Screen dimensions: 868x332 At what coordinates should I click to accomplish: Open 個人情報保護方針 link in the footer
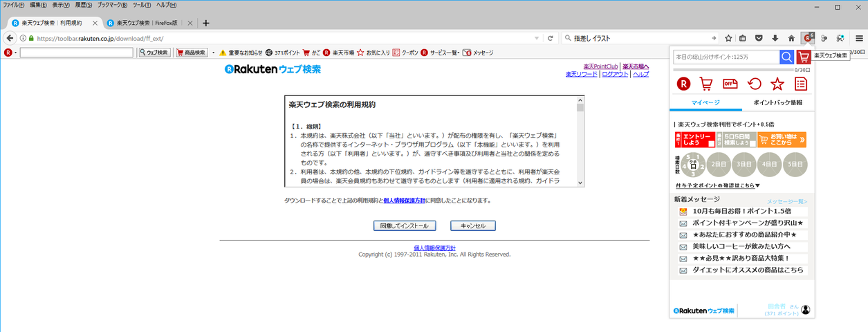(434, 248)
